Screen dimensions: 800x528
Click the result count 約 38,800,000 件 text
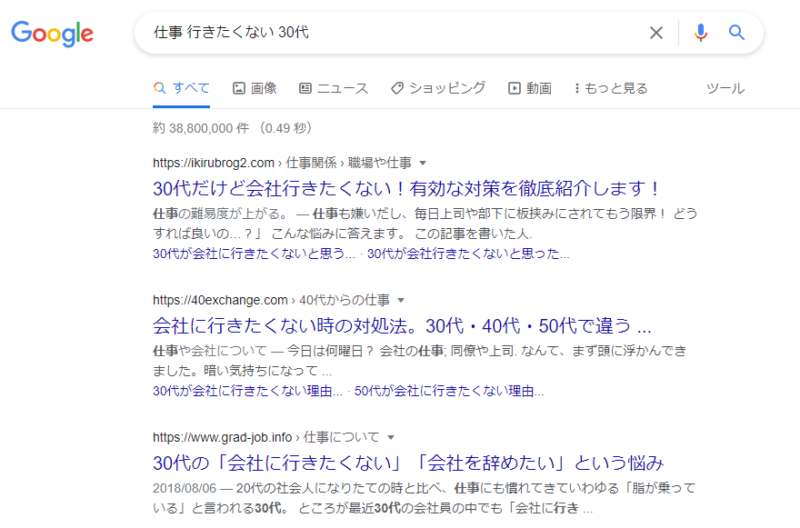(x=201, y=128)
